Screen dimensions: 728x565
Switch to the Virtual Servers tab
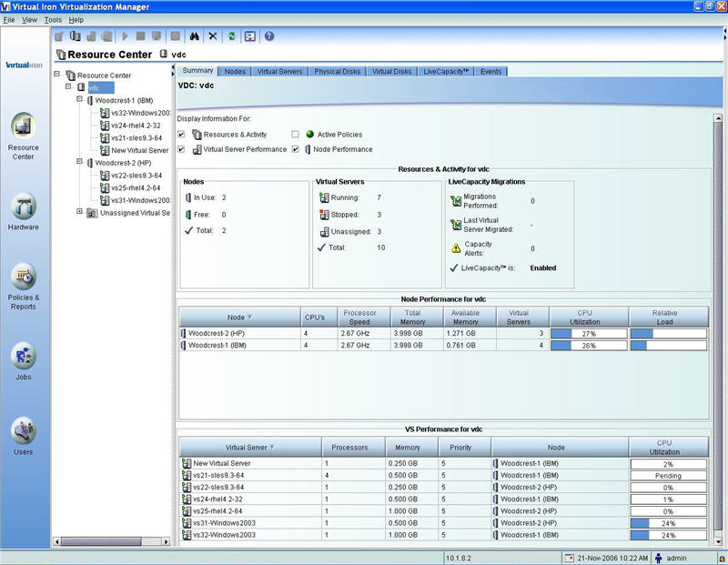click(279, 72)
